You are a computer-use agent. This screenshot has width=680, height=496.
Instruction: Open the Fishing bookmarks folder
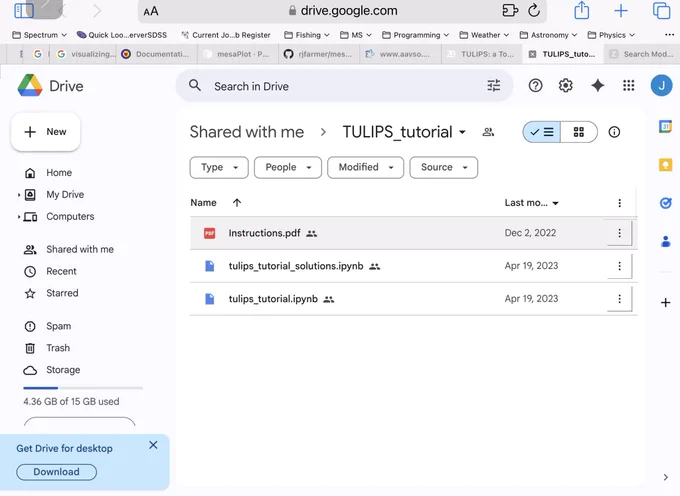307,35
